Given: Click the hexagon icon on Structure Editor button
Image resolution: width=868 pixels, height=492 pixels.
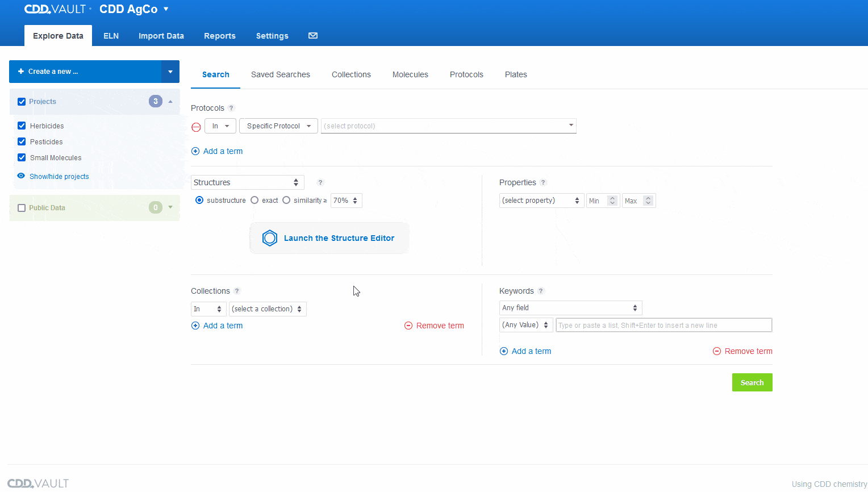Looking at the screenshot, I should [x=270, y=238].
